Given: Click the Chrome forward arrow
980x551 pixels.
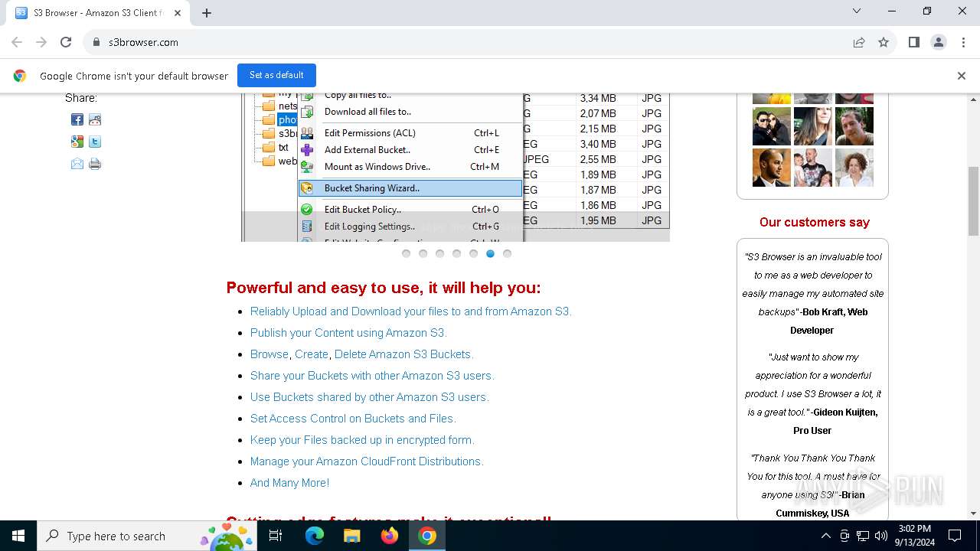Looking at the screenshot, I should tap(41, 42).
